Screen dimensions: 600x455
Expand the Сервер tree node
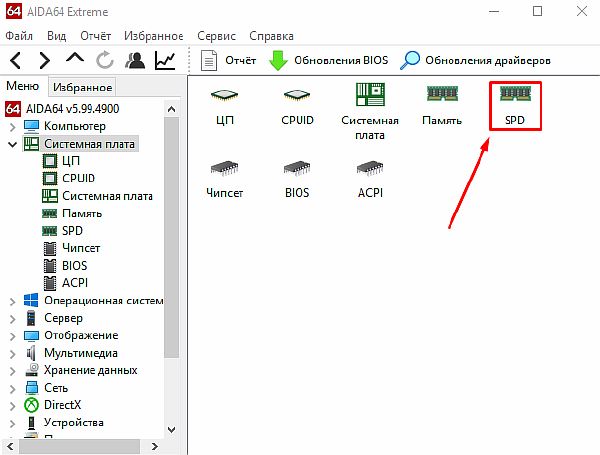point(12,319)
